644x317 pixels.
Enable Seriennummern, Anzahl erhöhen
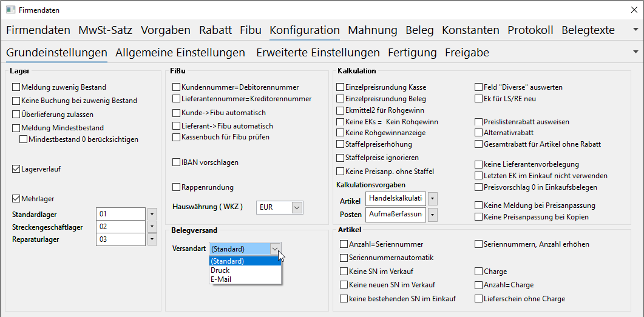[478, 244]
